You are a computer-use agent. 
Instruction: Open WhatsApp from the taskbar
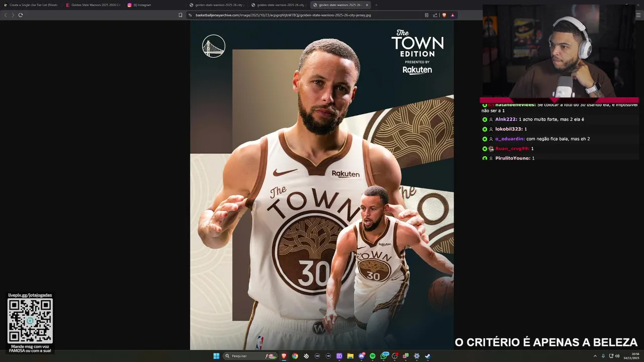384,356
